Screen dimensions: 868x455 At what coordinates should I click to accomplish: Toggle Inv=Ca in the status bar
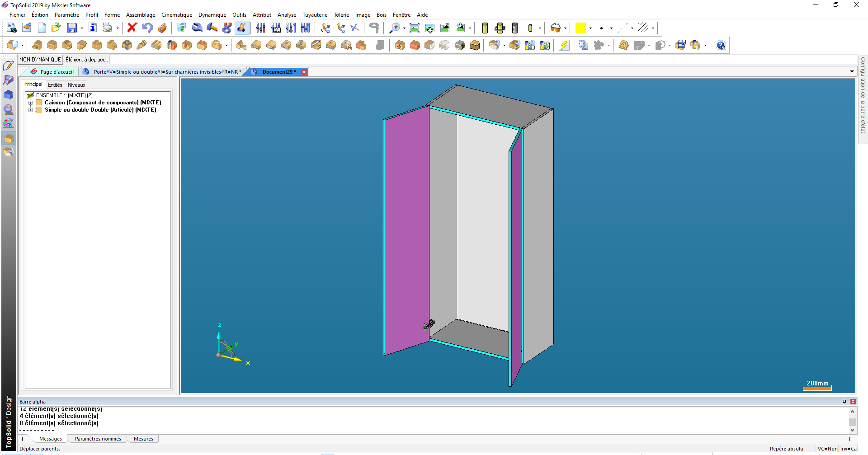[849, 449]
